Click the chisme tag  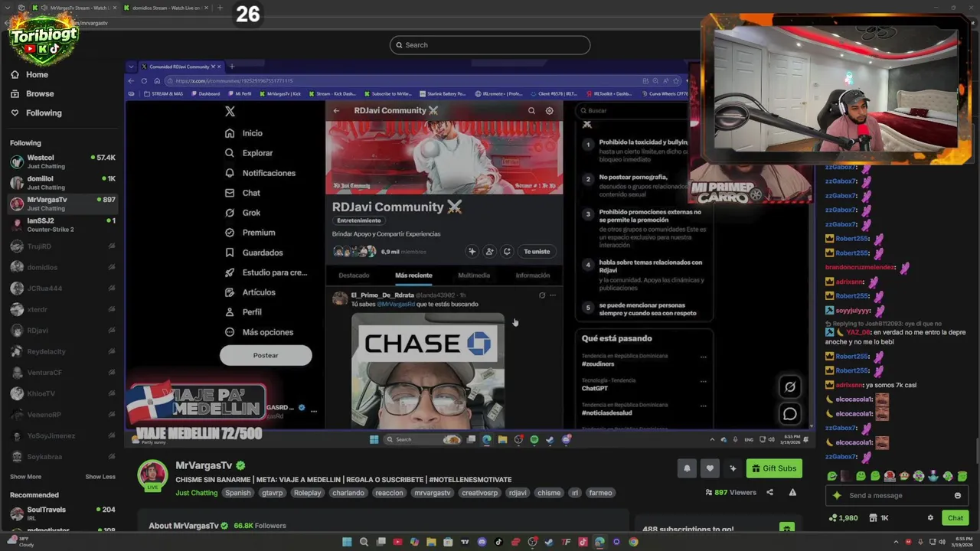(549, 493)
